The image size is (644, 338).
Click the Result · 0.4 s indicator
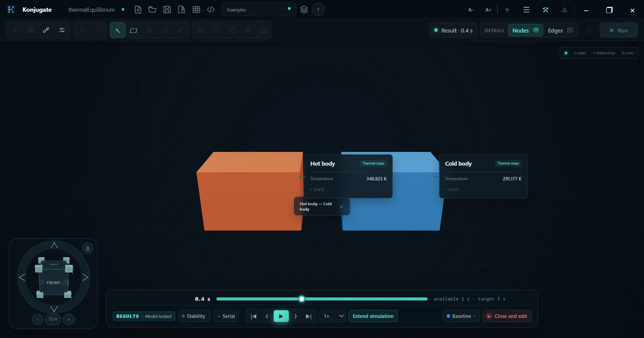click(x=453, y=31)
